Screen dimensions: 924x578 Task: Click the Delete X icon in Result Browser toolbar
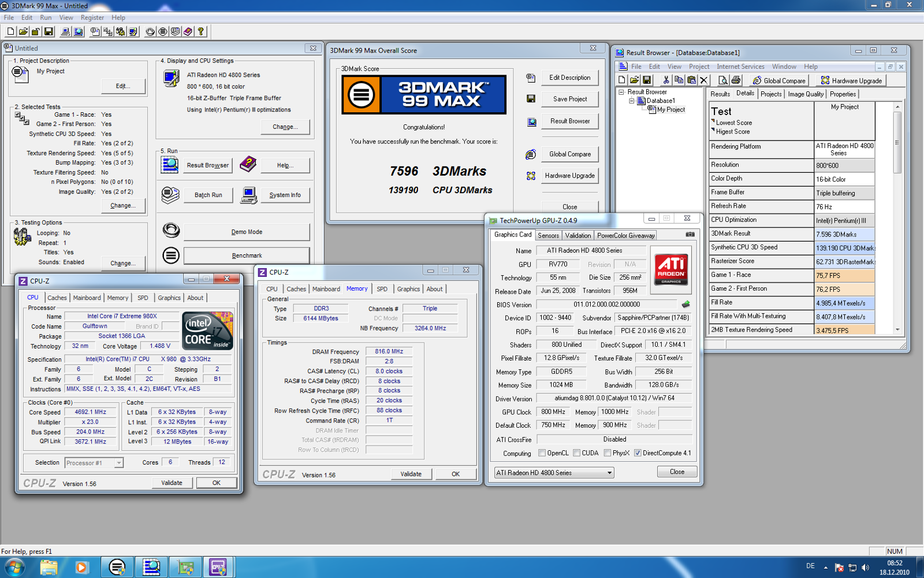coord(703,80)
